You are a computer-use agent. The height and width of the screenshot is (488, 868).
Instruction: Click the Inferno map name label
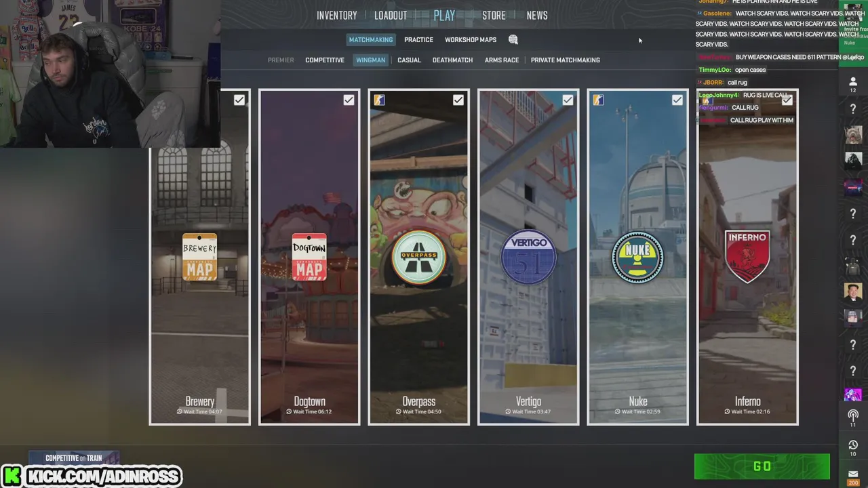[x=748, y=401]
